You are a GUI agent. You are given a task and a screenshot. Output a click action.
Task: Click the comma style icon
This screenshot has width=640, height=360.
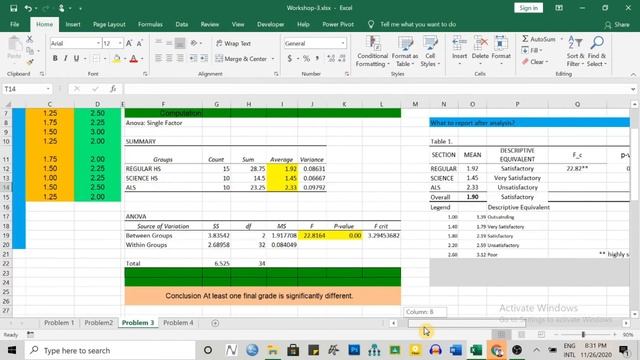[317, 59]
